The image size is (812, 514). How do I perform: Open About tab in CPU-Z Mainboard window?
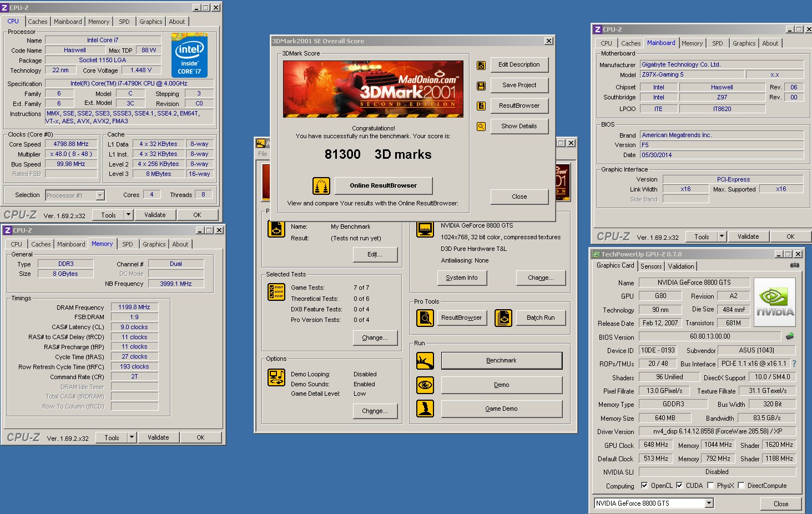tap(770, 43)
